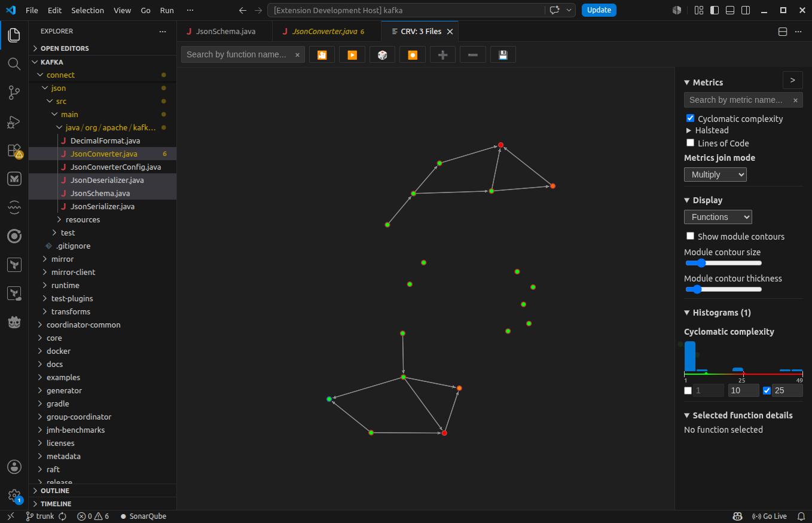Click the minus zoom-out toolbar button
812x523 pixels.
(x=473, y=54)
